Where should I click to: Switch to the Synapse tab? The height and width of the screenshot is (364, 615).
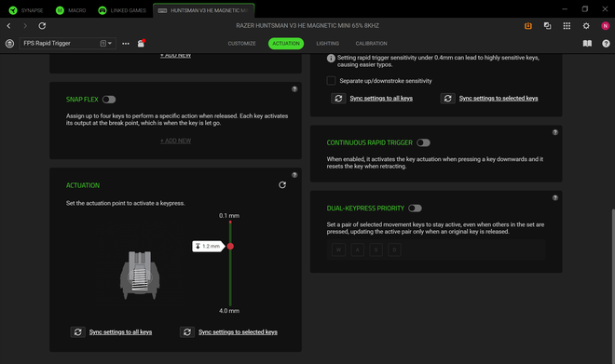click(x=26, y=10)
